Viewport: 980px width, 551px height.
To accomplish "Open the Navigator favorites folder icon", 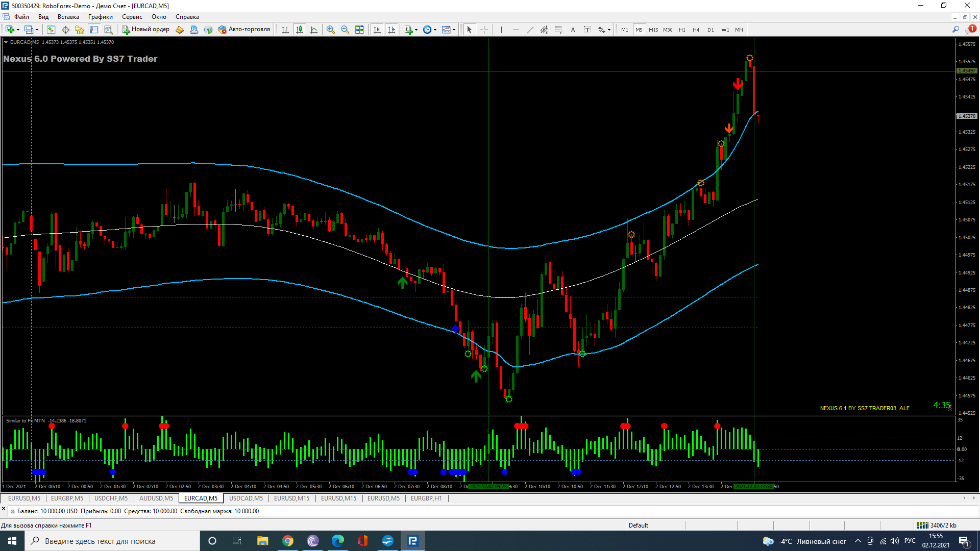I will [80, 30].
